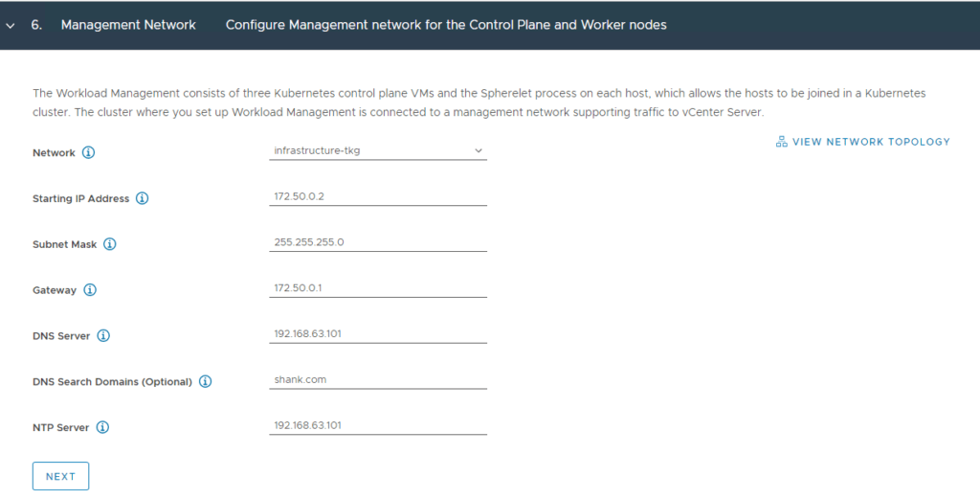Select the DNS Server input field

point(377,334)
